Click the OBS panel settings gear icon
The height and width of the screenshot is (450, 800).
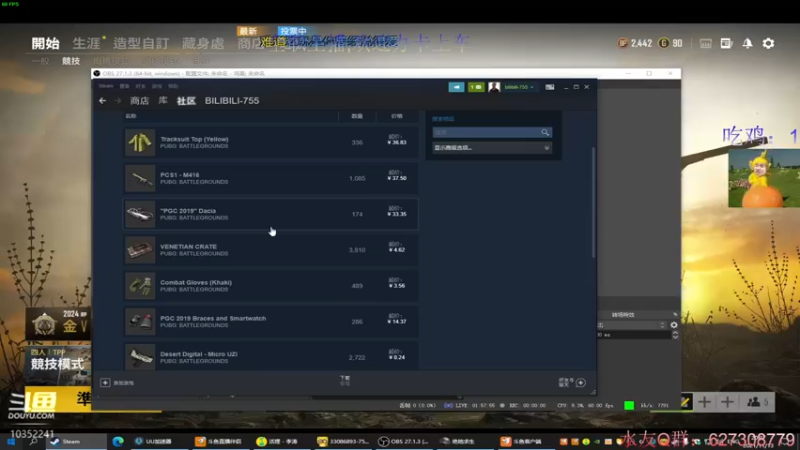674,325
